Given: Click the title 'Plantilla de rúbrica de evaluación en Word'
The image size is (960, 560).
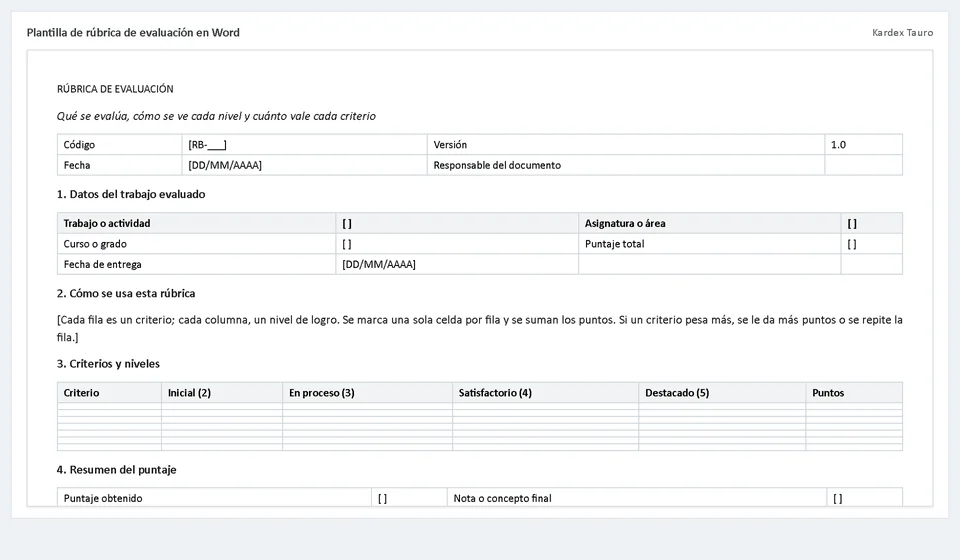Looking at the screenshot, I should pyautogui.click(x=133, y=32).
